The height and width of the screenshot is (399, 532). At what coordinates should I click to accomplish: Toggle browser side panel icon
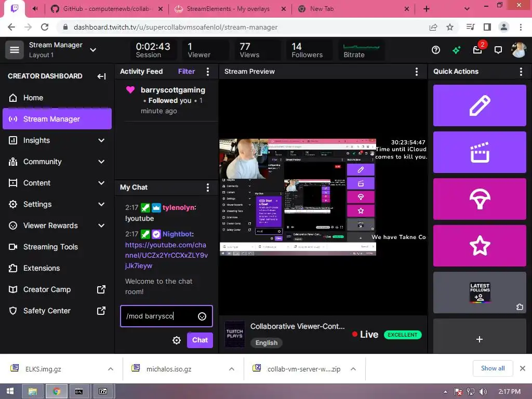coord(487,27)
